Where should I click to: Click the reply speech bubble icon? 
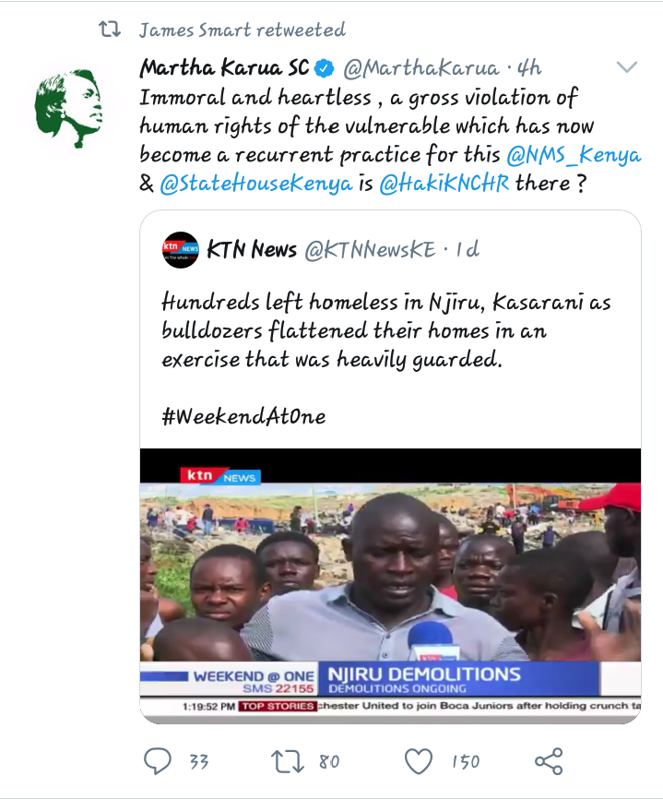pyautogui.click(x=158, y=761)
